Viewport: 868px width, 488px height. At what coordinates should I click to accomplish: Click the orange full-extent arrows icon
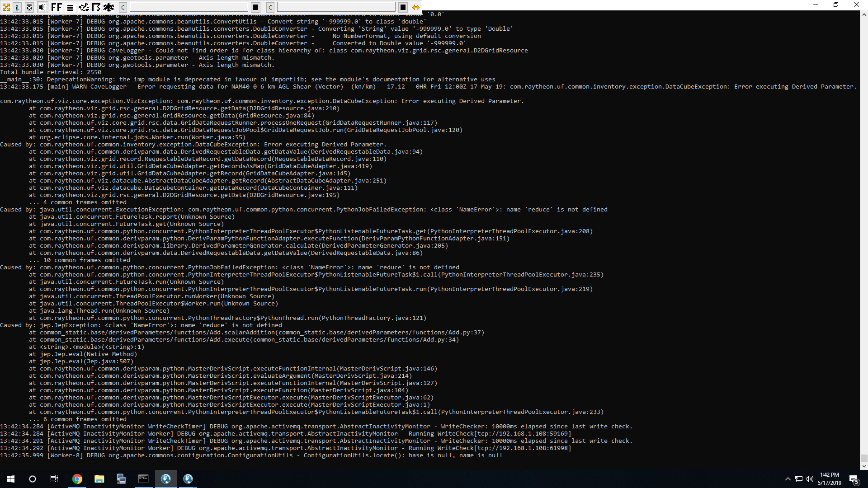pos(6,7)
